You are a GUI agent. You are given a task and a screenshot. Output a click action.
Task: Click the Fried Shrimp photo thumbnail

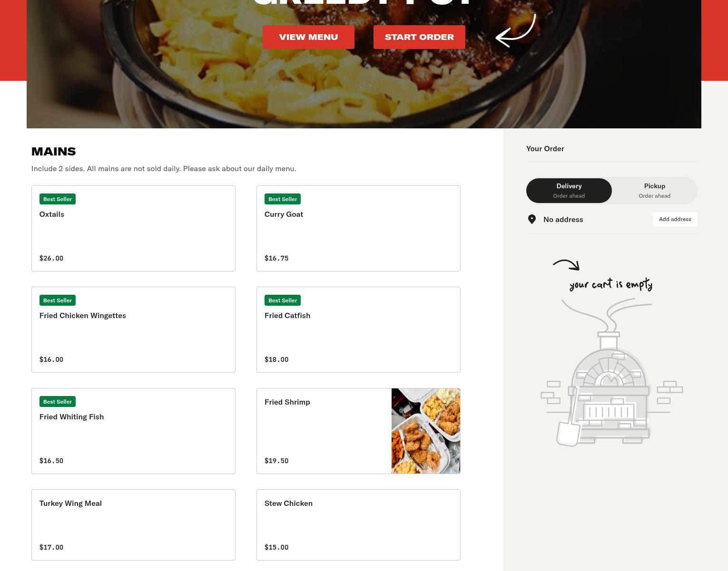[x=426, y=431]
